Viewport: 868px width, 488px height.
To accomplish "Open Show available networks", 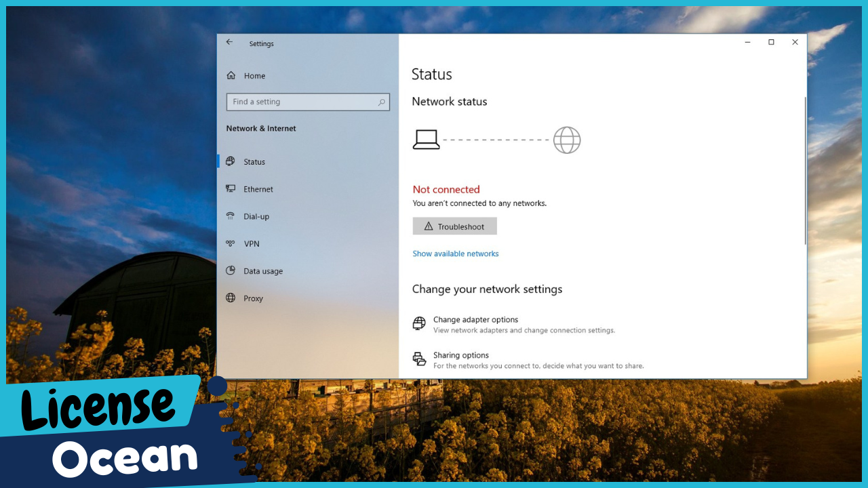I will (455, 253).
